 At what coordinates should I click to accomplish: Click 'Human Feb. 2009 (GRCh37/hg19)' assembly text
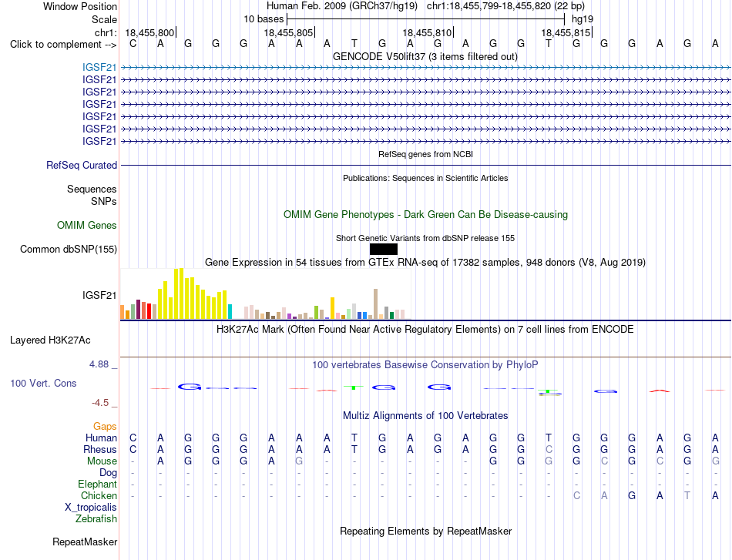[x=342, y=6]
